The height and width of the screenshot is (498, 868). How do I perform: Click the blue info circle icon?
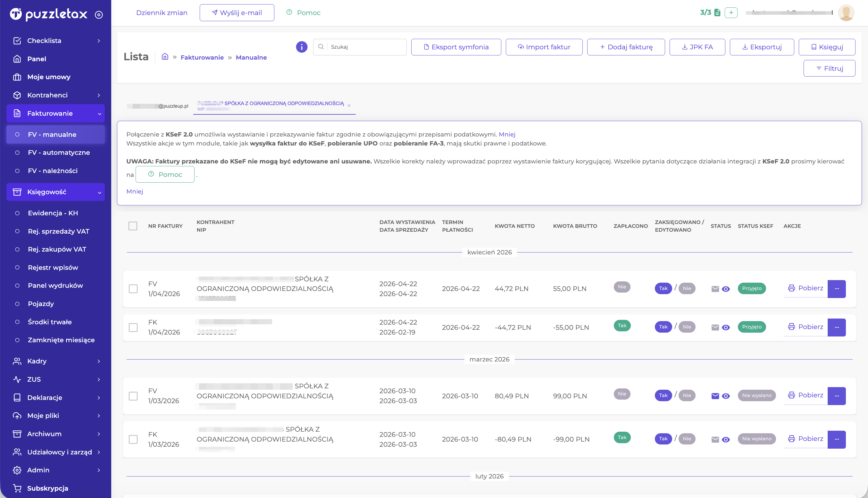coord(302,47)
